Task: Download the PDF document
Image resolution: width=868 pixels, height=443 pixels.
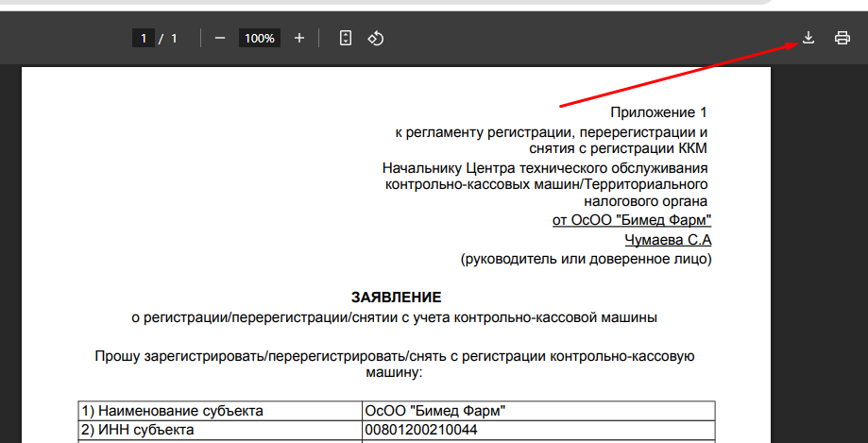Action: pos(808,38)
